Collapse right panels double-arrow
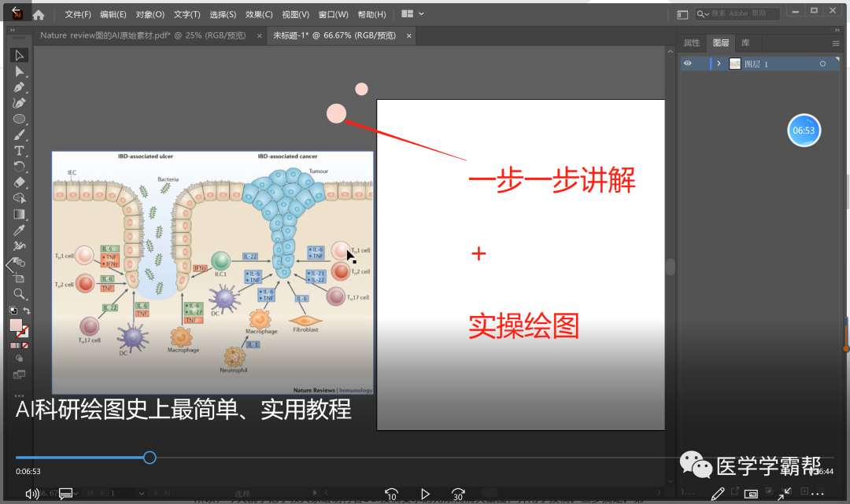 tap(837, 31)
